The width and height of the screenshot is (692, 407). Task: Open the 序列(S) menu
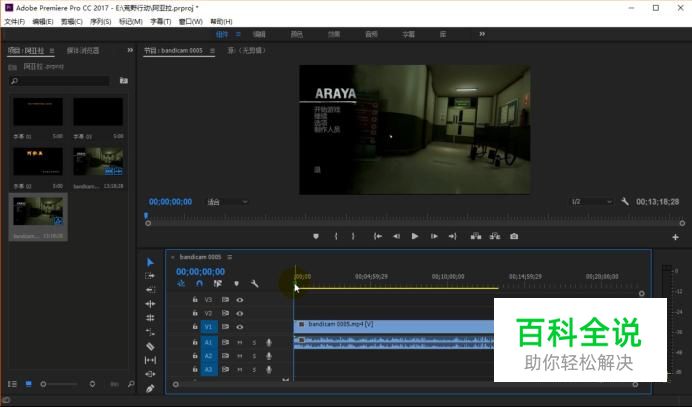click(x=101, y=21)
